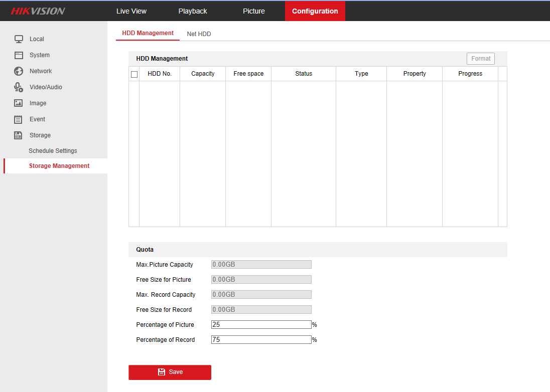Switch to the Net HDD tab

(199, 34)
